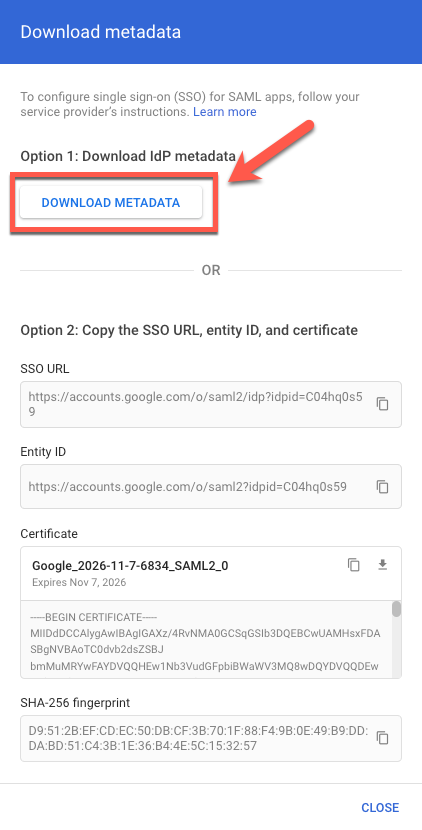Click the Expires Nov 7, 2026 text
This screenshot has width=422, height=830.
point(79,583)
